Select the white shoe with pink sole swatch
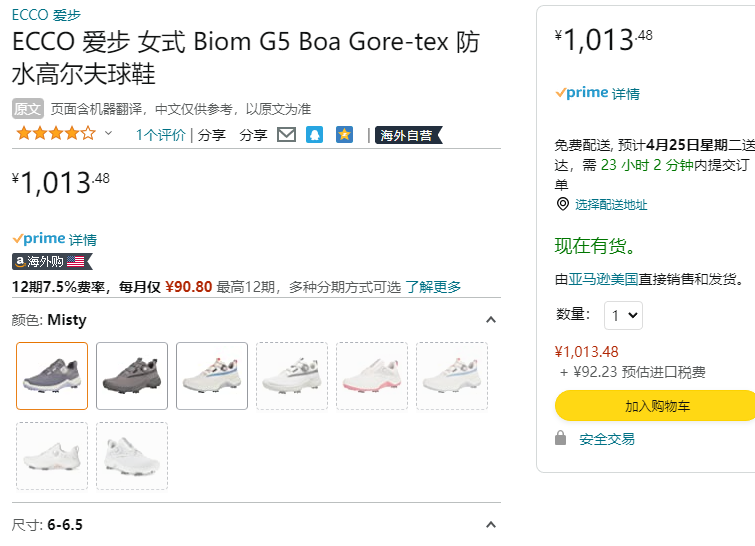 (x=372, y=376)
